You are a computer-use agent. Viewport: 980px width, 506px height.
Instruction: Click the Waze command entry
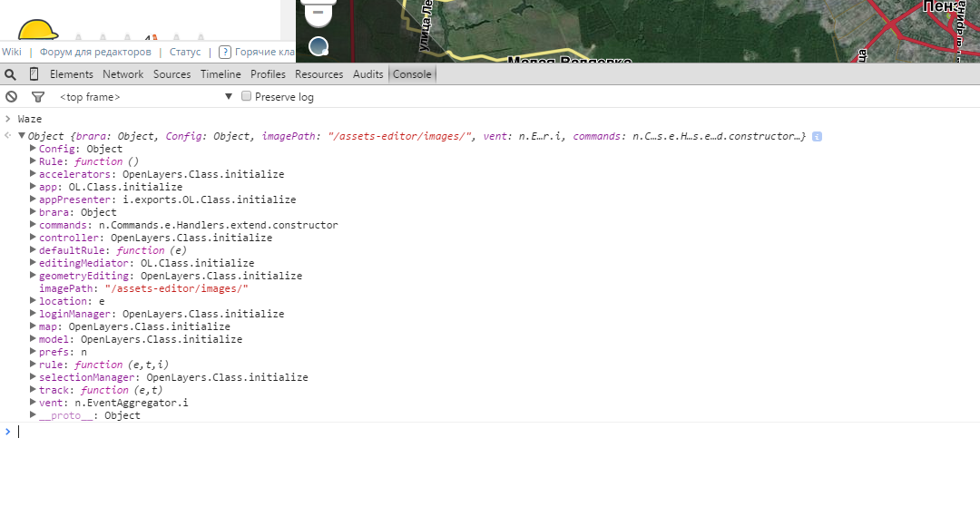(x=29, y=119)
